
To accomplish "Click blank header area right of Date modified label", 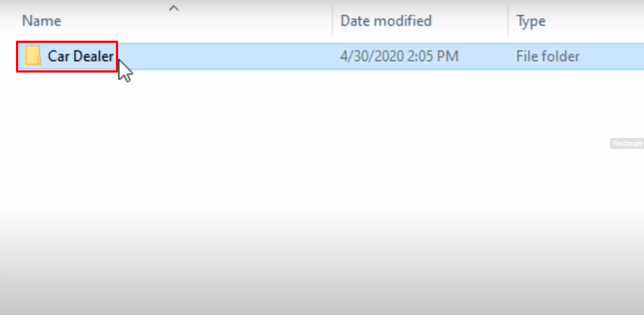I will click(x=469, y=20).
